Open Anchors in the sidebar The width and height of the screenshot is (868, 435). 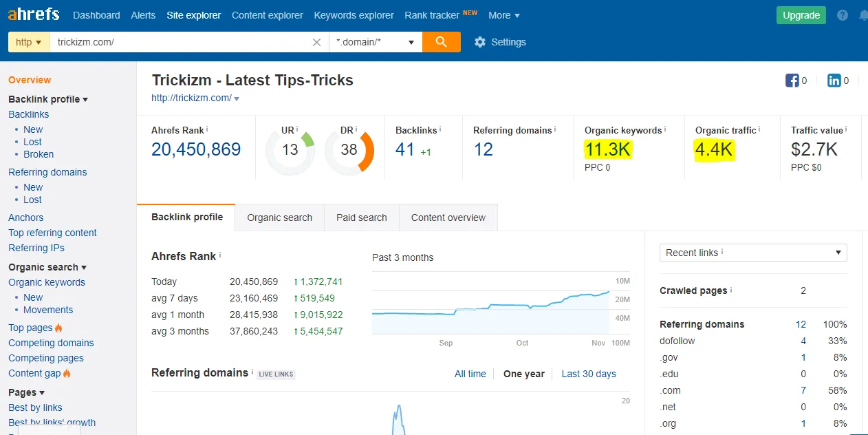pyautogui.click(x=26, y=217)
